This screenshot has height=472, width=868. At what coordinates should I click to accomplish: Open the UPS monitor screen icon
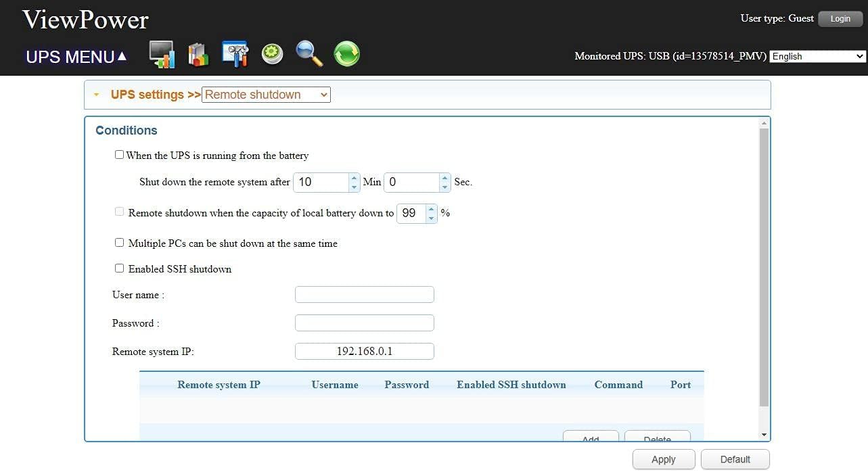coord(162,54)
